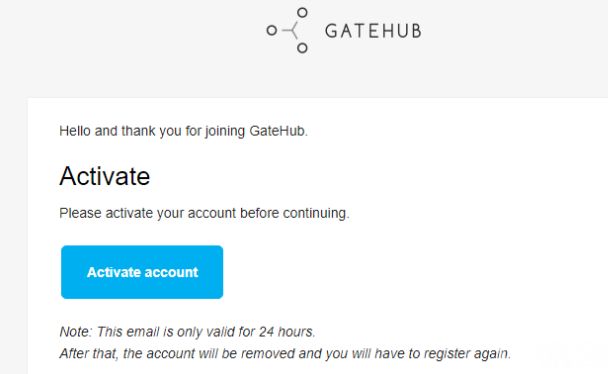Click the 'Note: This email is only valid' line
Viewport: 608px width, 374px height.
(x=187, y=332)
